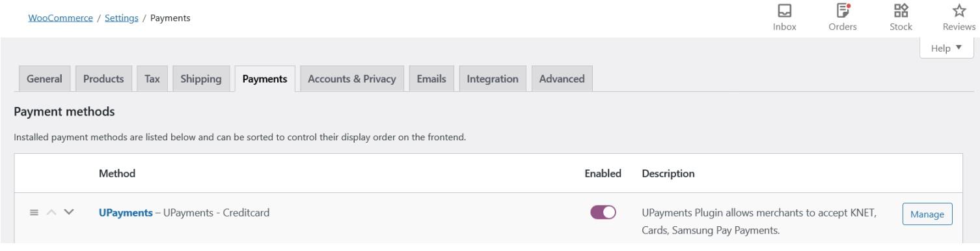
Task: Open the Shipping tab
Action: 201,79
